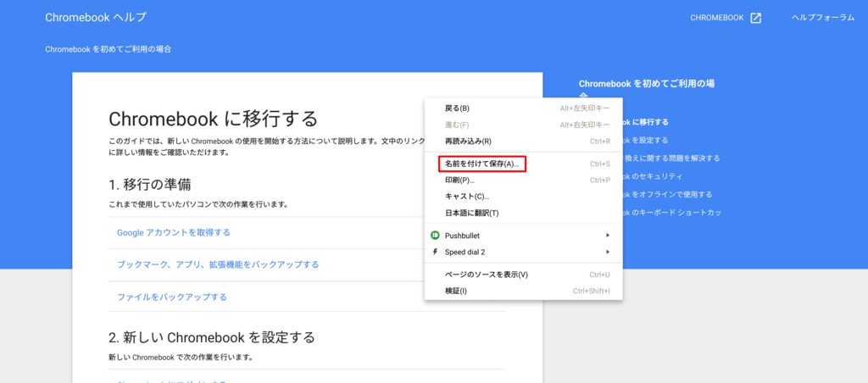Click the Speed dial 2 lightning icon
Viewport: 868px width, 383px height.
435,252
